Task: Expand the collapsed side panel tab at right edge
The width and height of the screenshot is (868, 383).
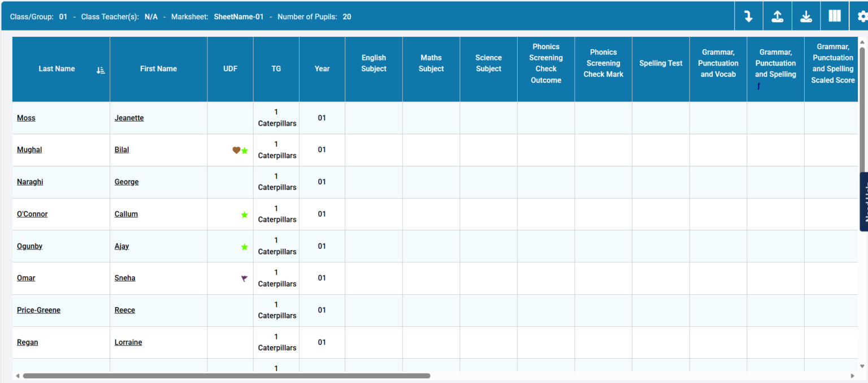Action: [x=863, y=202]
